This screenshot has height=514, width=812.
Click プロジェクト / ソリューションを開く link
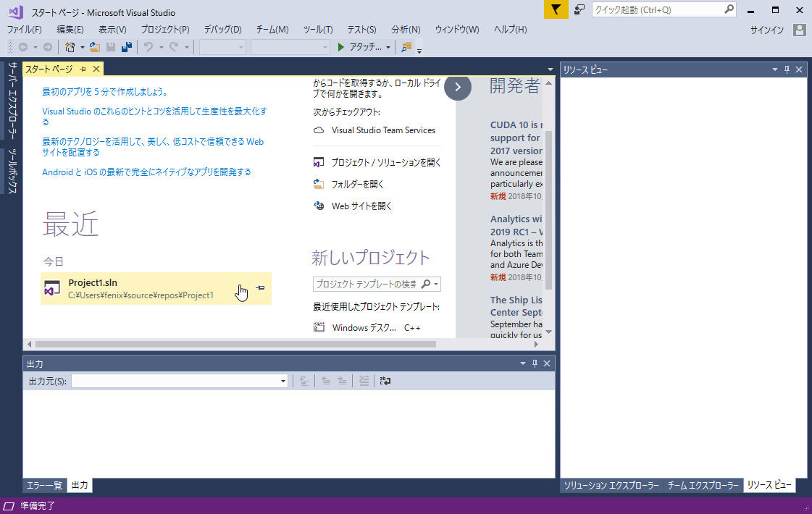click(386, 163)
